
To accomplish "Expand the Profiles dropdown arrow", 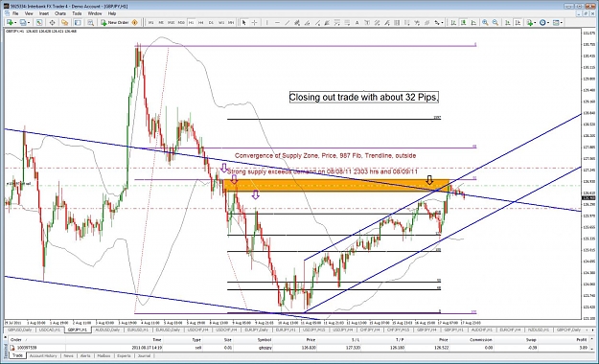I will pyautogui.click(x=29, y=23).
